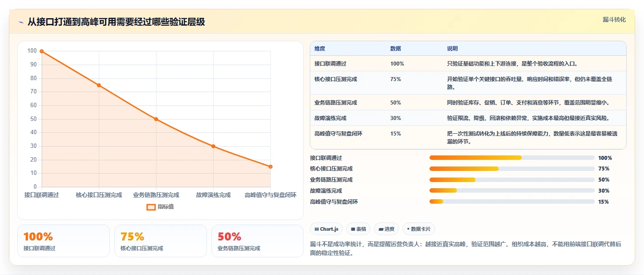Viewport: 644px width, 275px height.
Task: Click the chart data point for 故障演练完成
Action: point(213,146)
